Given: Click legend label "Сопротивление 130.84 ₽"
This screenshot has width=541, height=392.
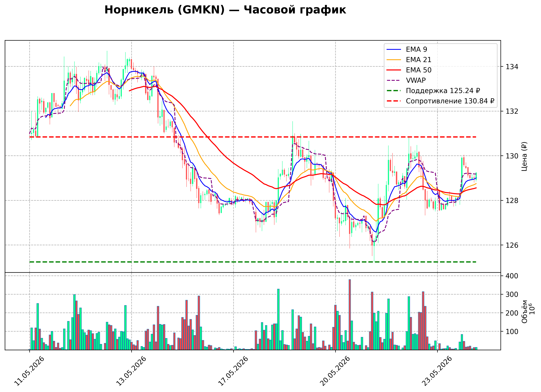Looking at the screenshot, I should pos(450,101).
